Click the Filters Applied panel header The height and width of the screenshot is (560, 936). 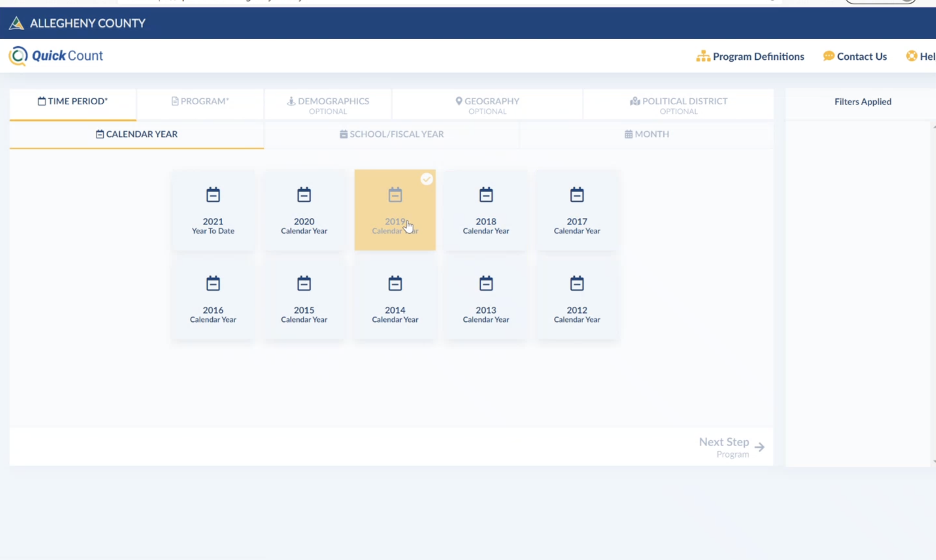[x=863, y=101]
